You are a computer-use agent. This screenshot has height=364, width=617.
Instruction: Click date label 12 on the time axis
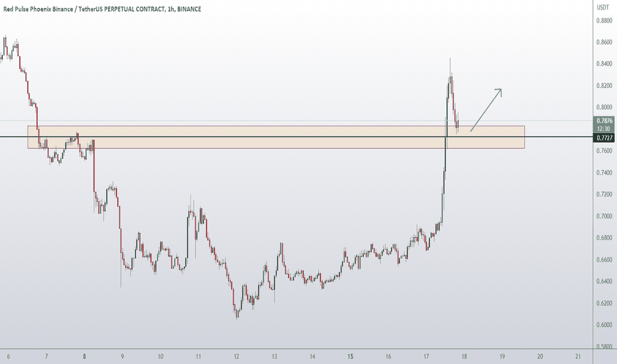coord(236,357)
